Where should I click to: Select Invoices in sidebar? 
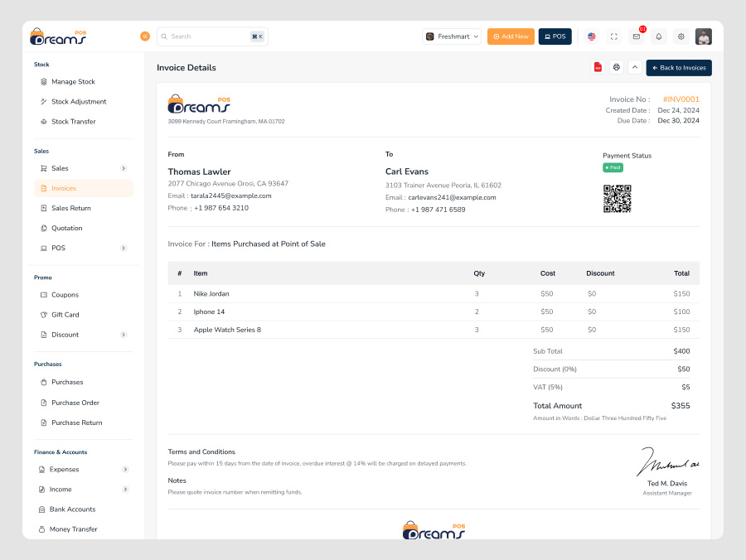[x=83, y=188]
